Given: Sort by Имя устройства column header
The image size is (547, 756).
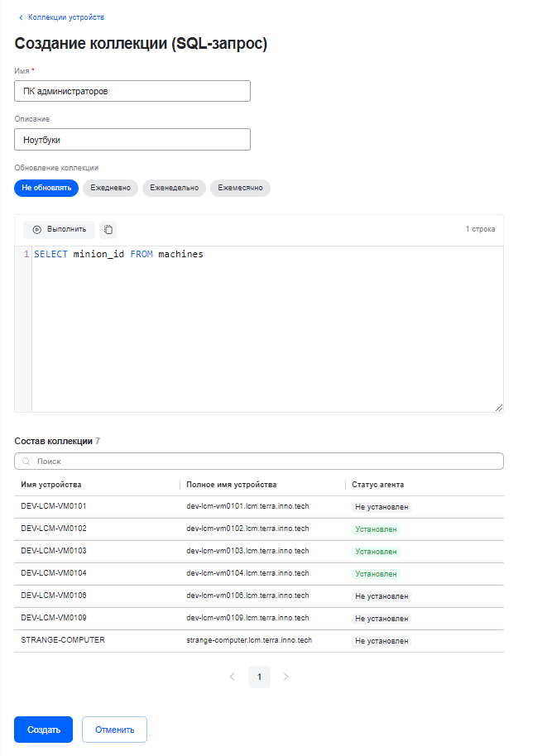Looking at the screenshot, I should [51, 485].
